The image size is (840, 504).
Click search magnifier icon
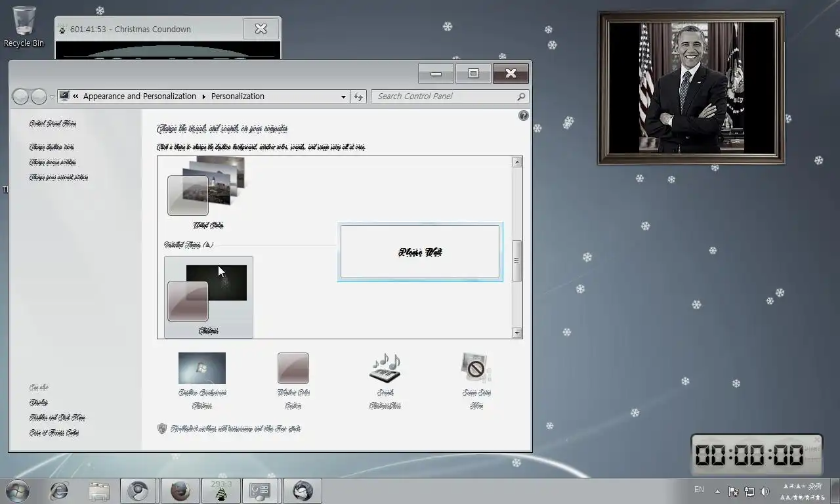tap(521, 96)
